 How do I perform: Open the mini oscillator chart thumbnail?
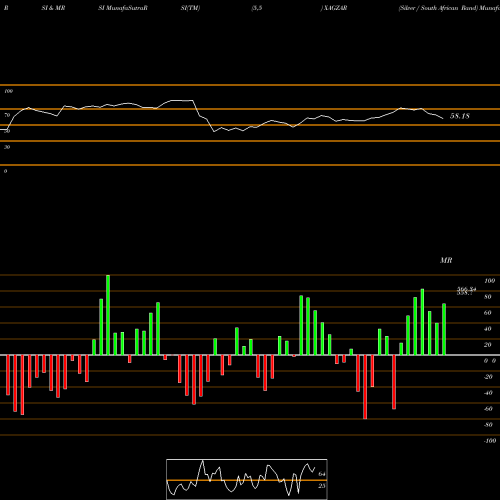(x=247, y=479)
